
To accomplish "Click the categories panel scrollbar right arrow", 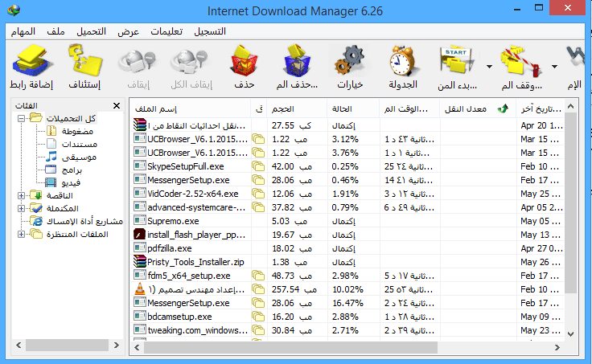I will (x=117, y=345).
